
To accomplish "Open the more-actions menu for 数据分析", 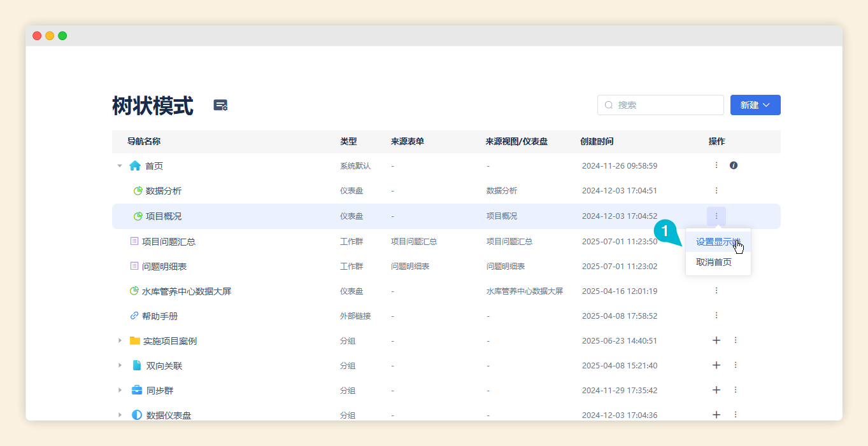I will point(716,190).
